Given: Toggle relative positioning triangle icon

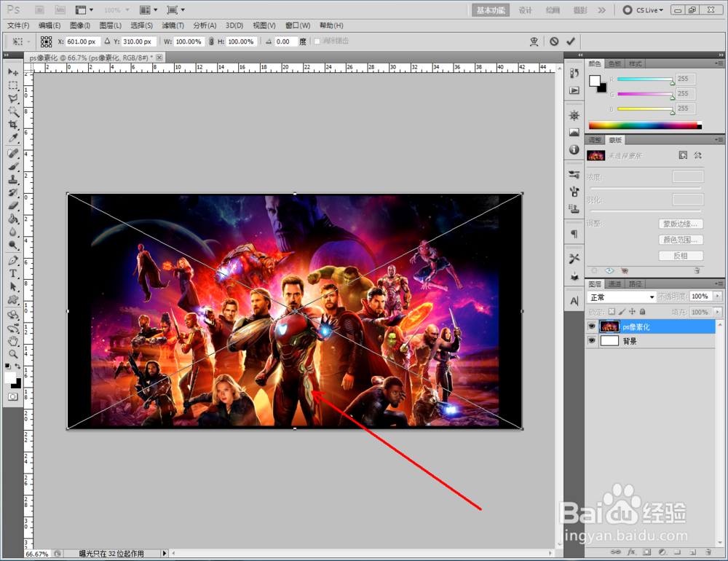Looking at the screenshot, I should [107, 42].
